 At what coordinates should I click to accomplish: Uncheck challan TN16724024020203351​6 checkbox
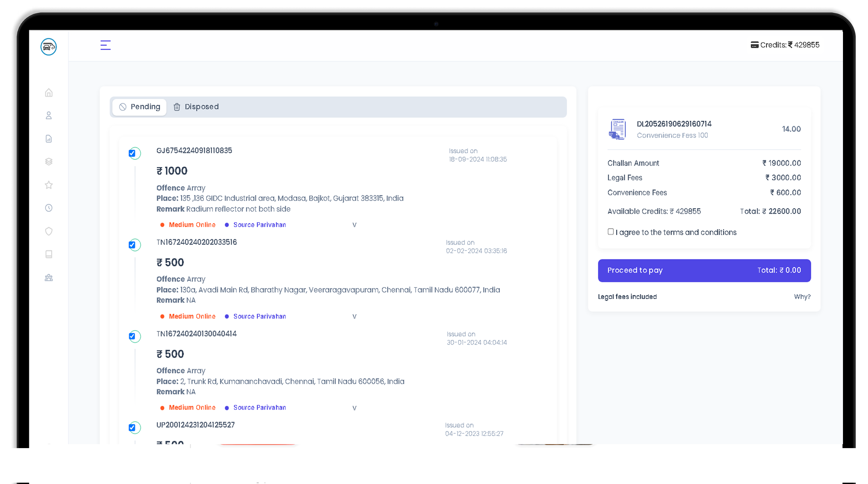(132, 245)
